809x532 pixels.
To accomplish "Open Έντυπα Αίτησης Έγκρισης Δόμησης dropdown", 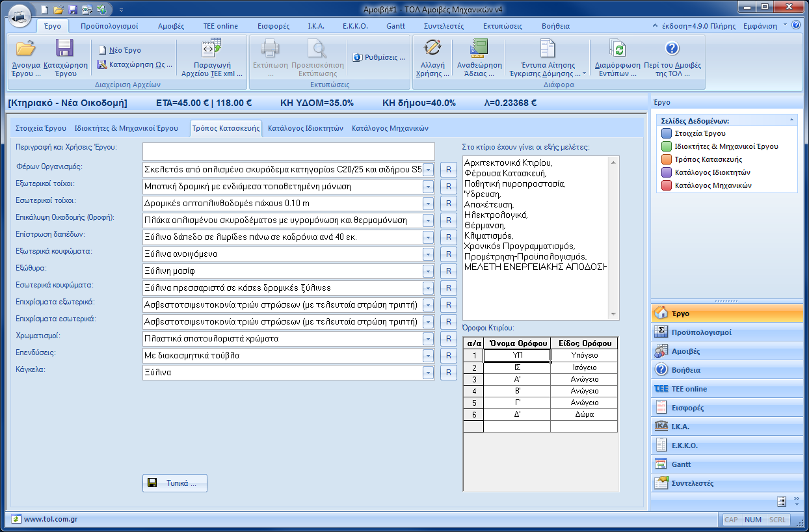I will [548, 58].
